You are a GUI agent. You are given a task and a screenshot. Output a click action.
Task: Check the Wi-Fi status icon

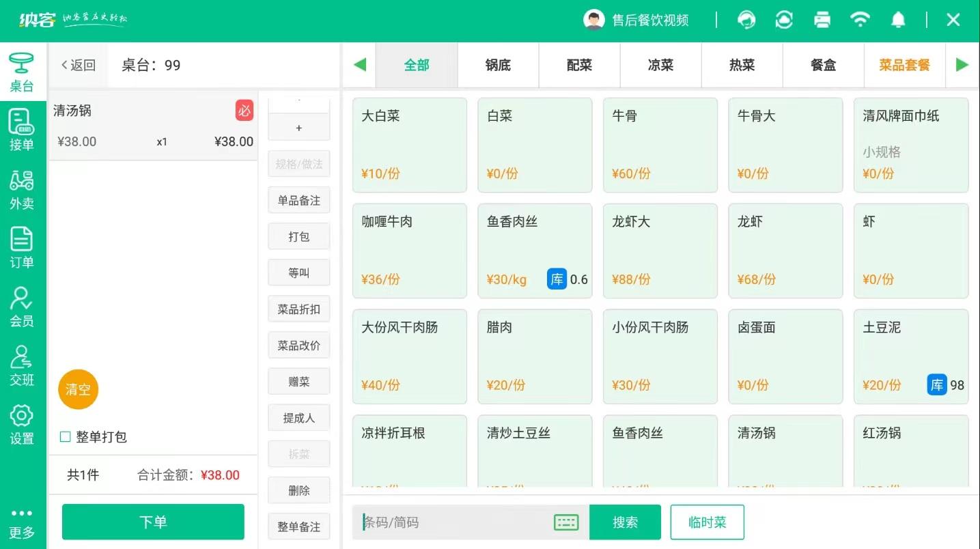point(860,20)
